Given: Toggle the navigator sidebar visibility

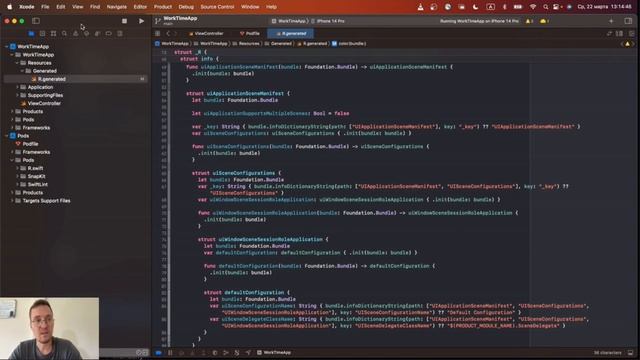Looking at the screenshot, I should coord(36,21).
